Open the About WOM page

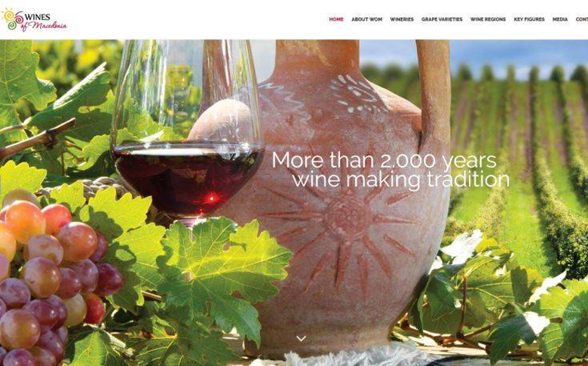click(367, 19)
